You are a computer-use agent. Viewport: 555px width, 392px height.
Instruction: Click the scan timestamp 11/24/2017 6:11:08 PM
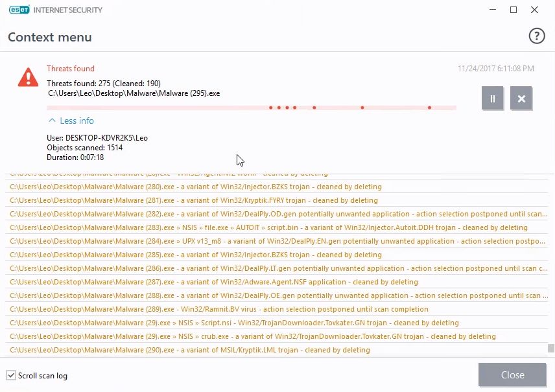(x=495, y=68)
